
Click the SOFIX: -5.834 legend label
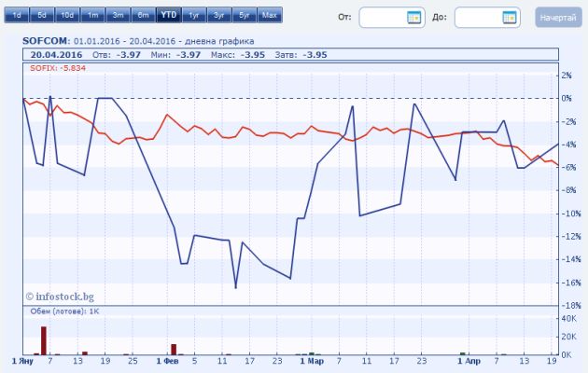click(x=58, y=68)
